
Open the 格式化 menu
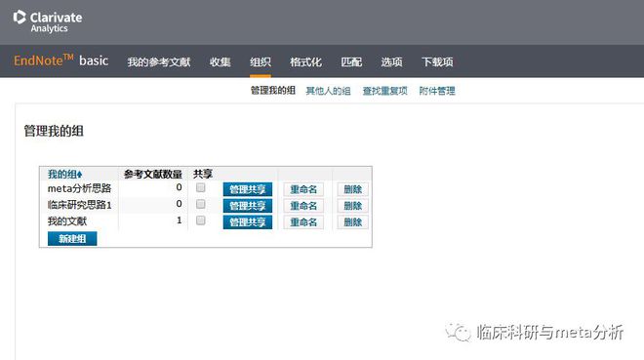pos(305,62)
